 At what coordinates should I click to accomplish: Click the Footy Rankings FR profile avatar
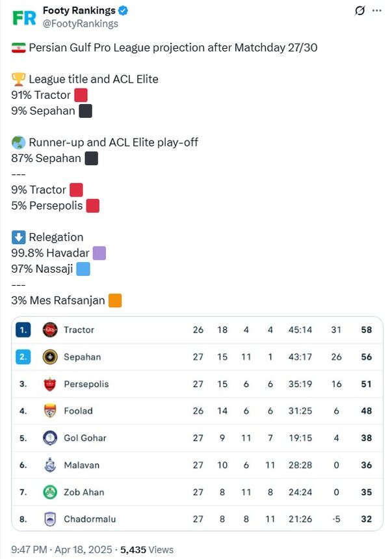click(x=24, y=17)
